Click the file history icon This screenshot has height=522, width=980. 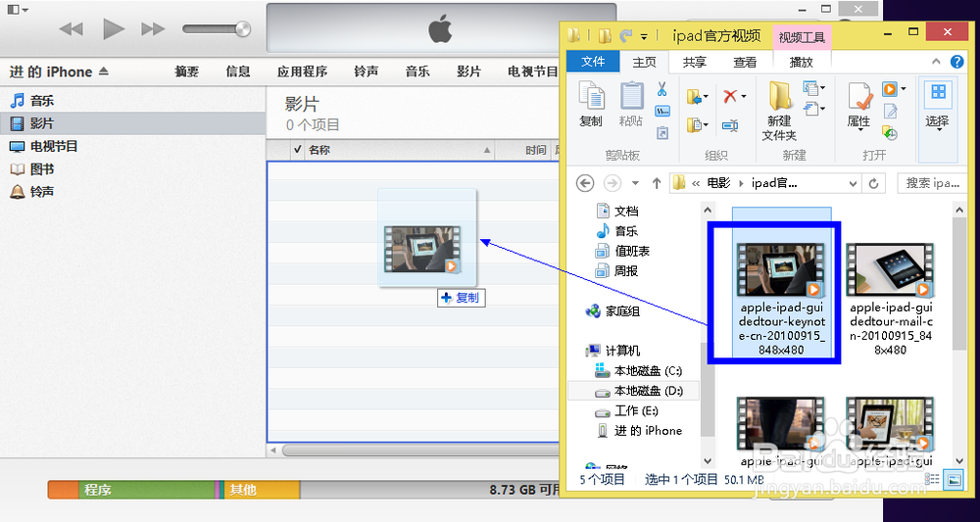[890, 132]
